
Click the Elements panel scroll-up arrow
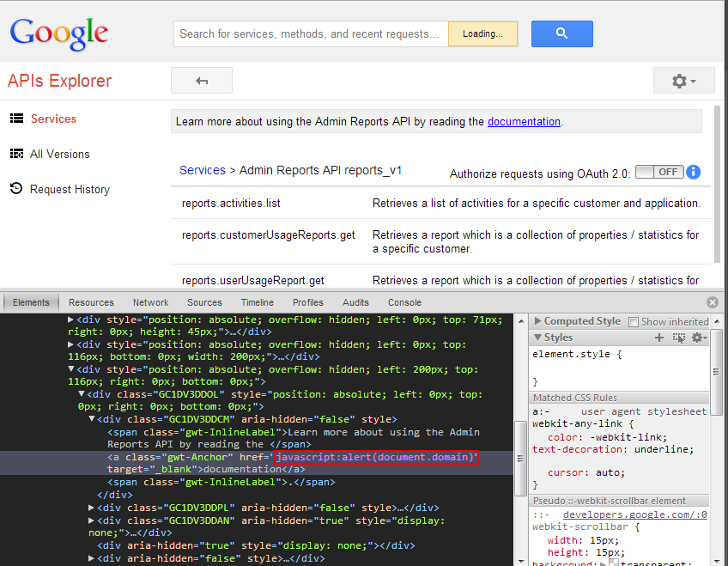click(x=520, y=321)
